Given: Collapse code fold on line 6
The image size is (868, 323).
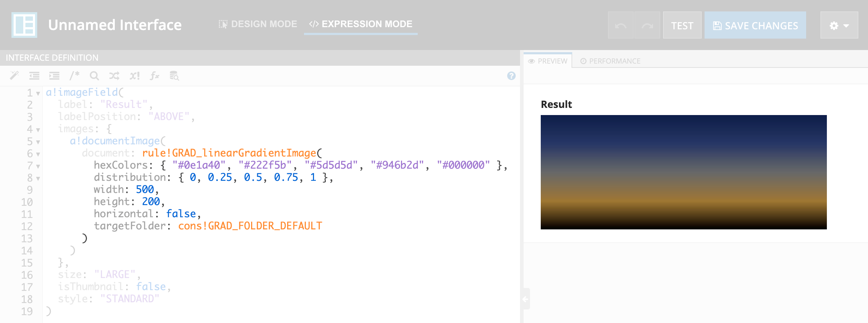Looking at the screenshot, I should [x=38, y=154].
